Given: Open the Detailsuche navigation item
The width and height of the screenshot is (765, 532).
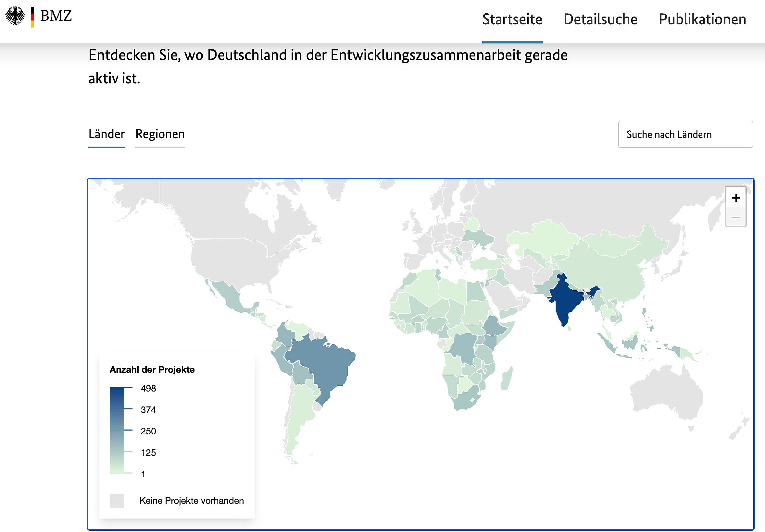Looking at the screenshot, I should 600,19.
